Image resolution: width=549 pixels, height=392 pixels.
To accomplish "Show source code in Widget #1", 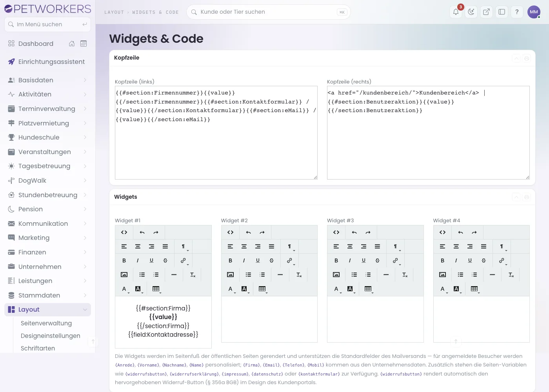I will (x=124, y=232).
